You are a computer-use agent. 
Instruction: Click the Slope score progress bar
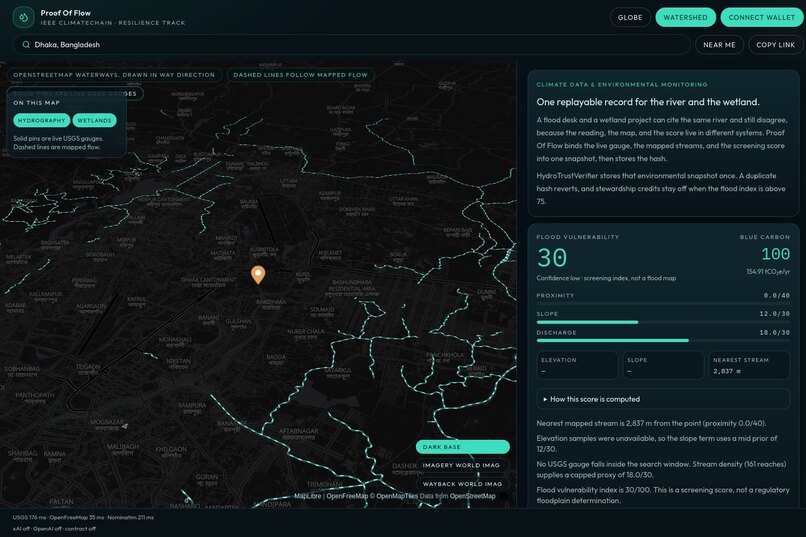663,322
